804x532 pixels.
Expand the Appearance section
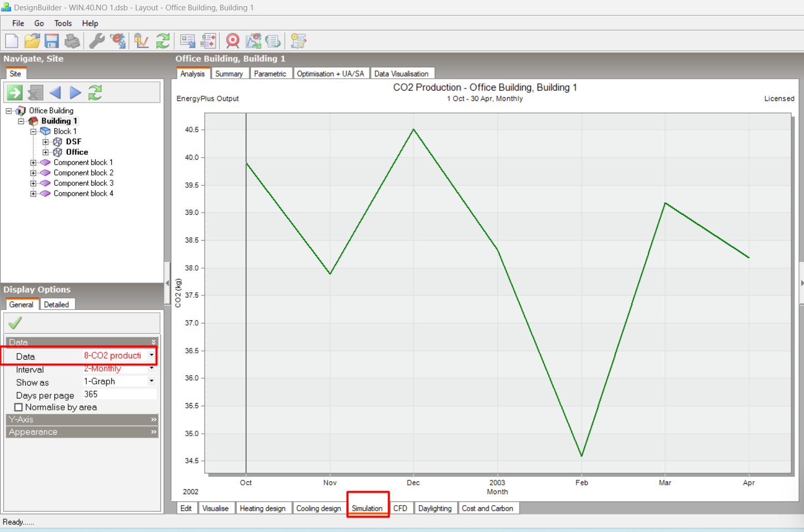click(x=82, y=432)
